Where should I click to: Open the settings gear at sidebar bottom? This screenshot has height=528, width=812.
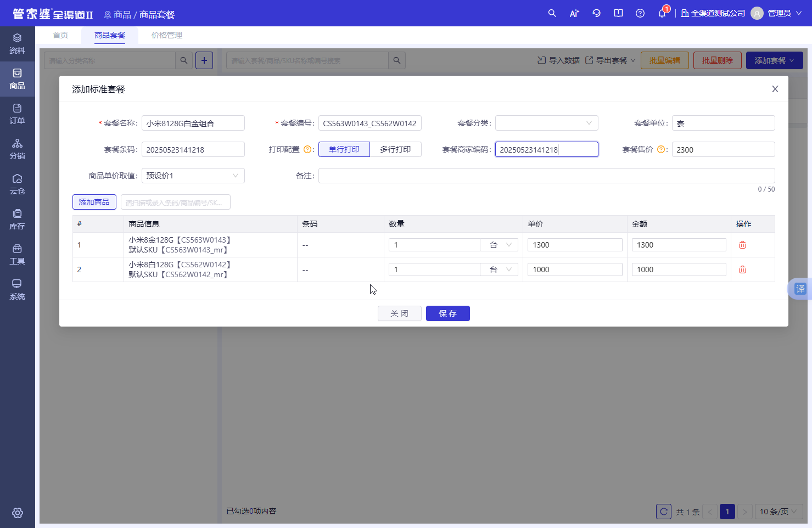pos(18,513)
